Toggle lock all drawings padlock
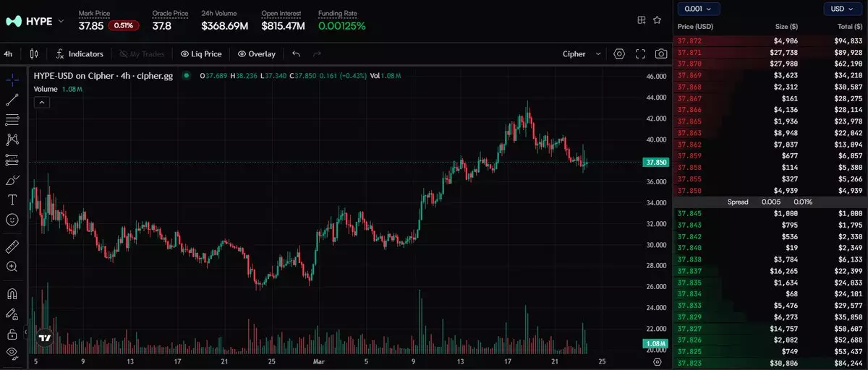The height and width of the screenshot is (370, 868). pyautogui.click(x=12, y=334)
